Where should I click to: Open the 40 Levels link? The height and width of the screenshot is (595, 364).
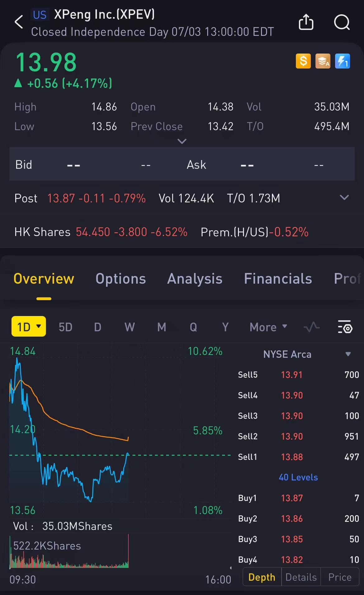(298, 477)
